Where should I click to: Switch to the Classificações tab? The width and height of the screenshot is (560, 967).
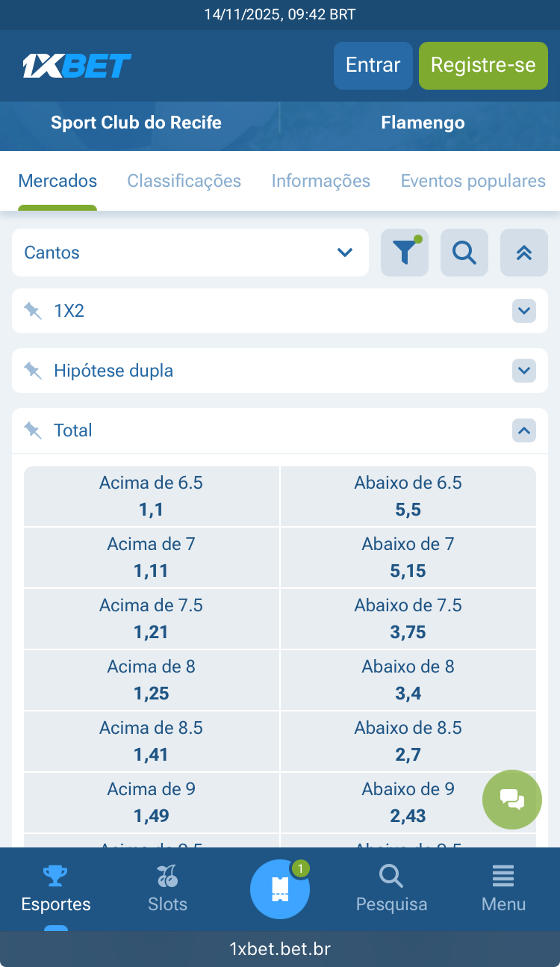point(184,181)
